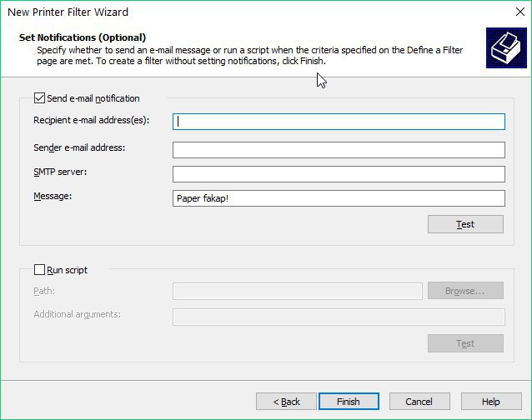Click the 'SMTP server:' label
532x420 pixels.
60,172
